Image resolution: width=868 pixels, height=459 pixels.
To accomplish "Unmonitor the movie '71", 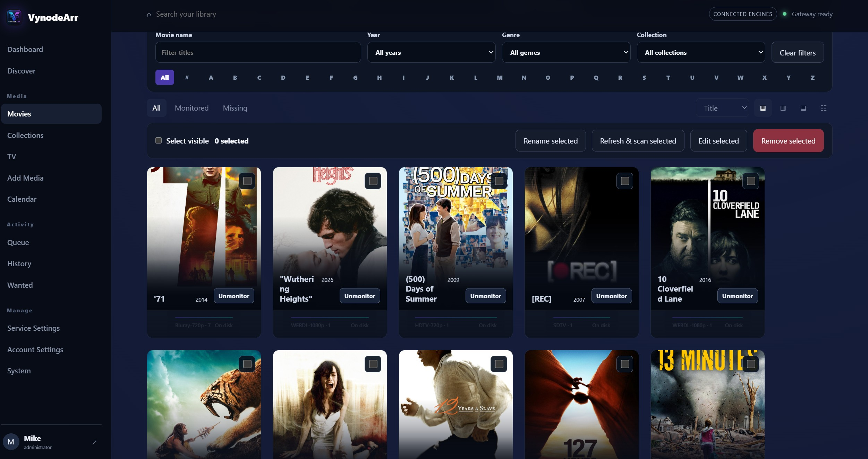I will [234, 296].
